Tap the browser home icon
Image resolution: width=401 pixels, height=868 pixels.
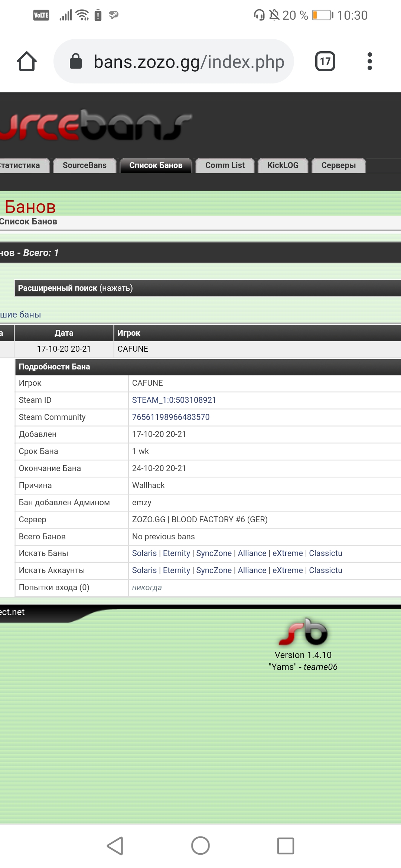[x=27, y=61]
